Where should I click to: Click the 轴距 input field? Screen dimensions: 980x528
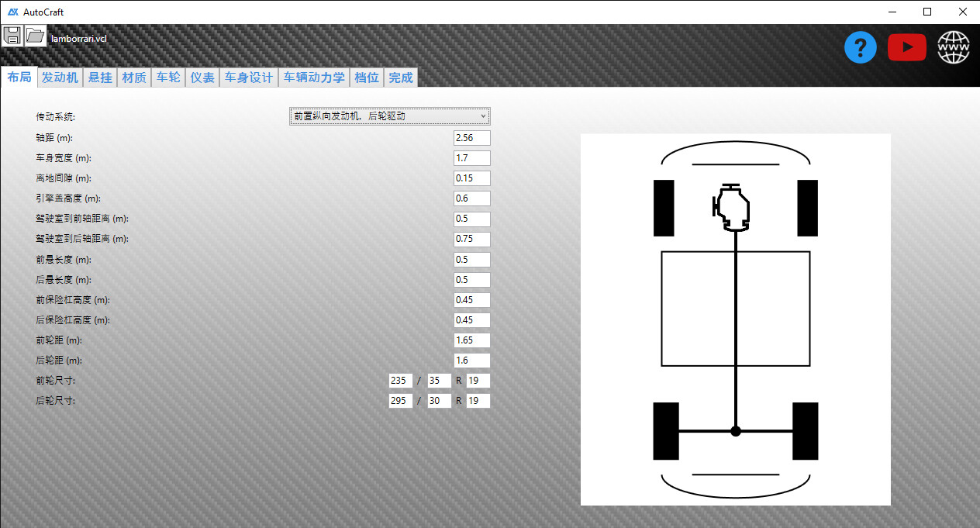tap(471, 138)
